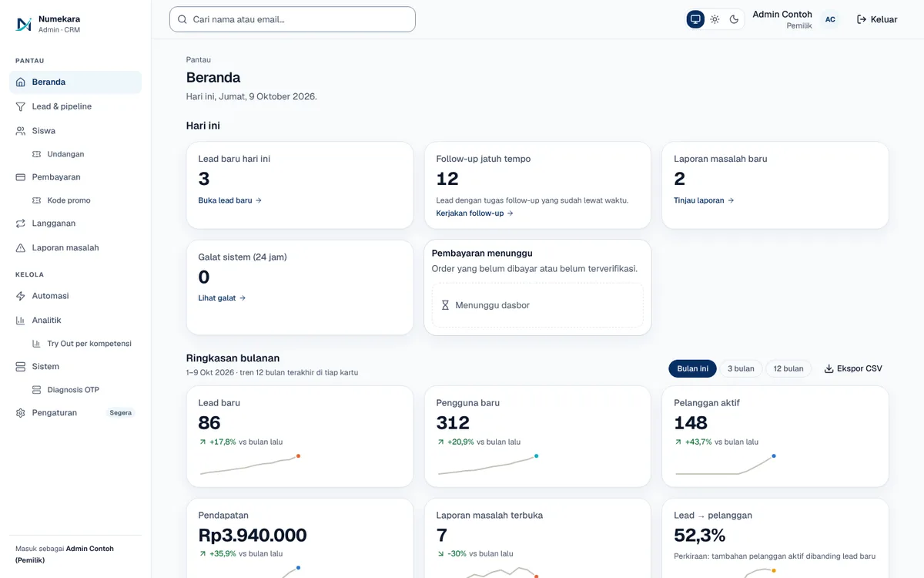Switch to light theme sun icon
This screenshot has width=924, height=578.
click(x=715, y=19)
